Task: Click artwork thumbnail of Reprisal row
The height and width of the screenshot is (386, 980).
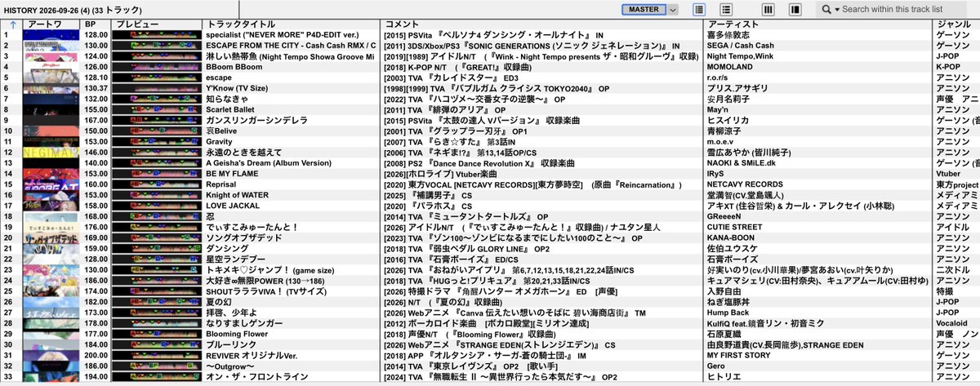Action: 51,184
